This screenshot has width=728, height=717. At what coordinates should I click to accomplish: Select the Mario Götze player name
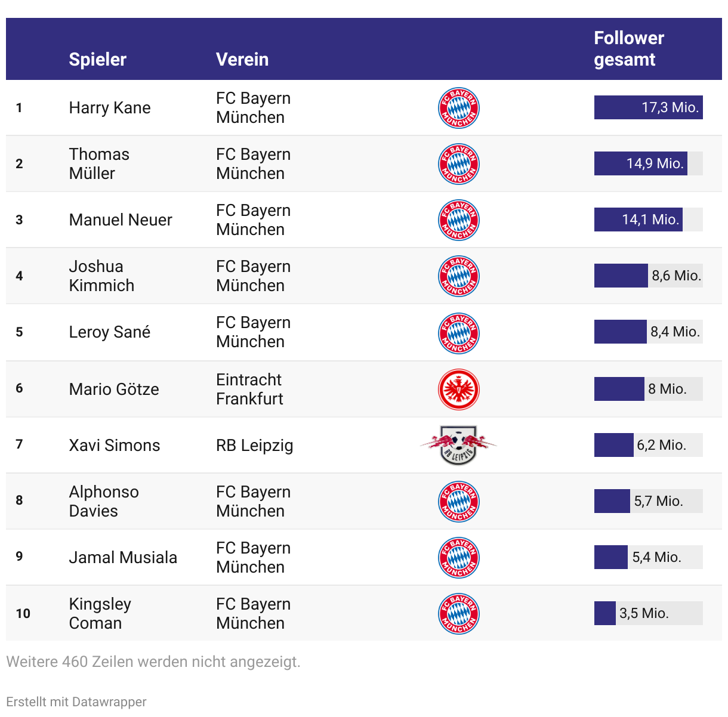tap(114, 390)
